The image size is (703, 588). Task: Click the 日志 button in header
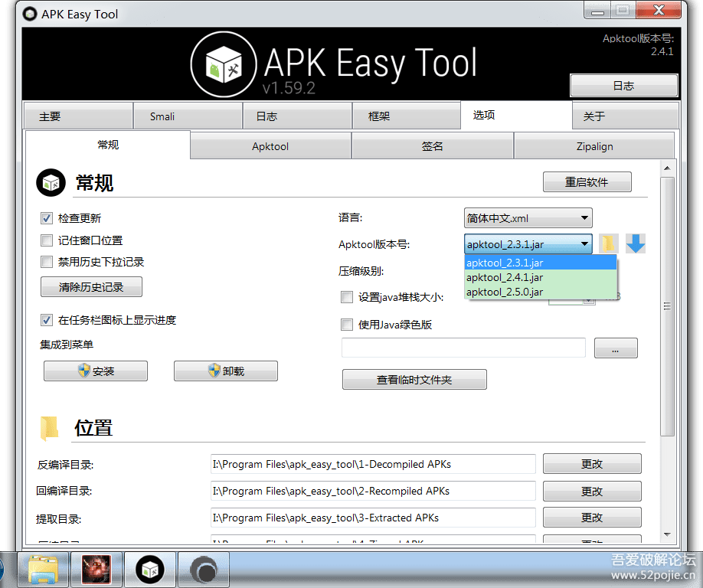coord(623,86)
